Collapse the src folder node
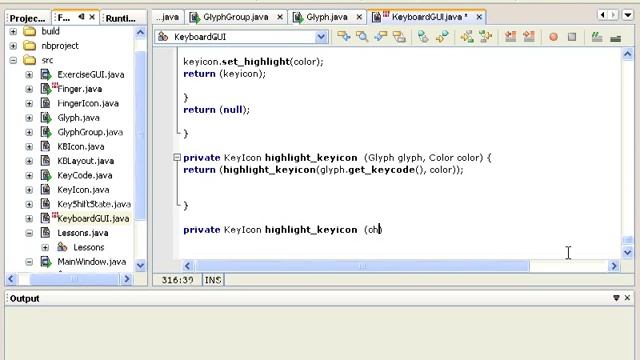The width and height of the screenshot is (640, 360). (13, 60)
